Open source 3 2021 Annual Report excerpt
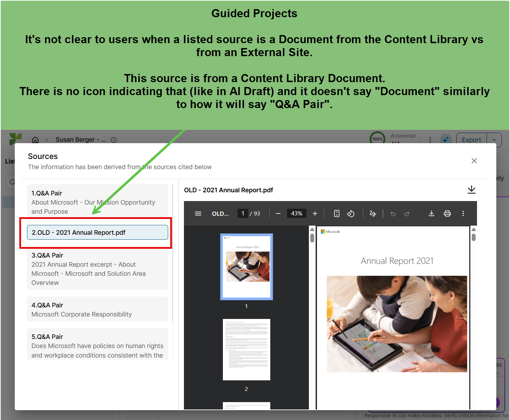Screen dimensions: 510x420 point(98,269)
